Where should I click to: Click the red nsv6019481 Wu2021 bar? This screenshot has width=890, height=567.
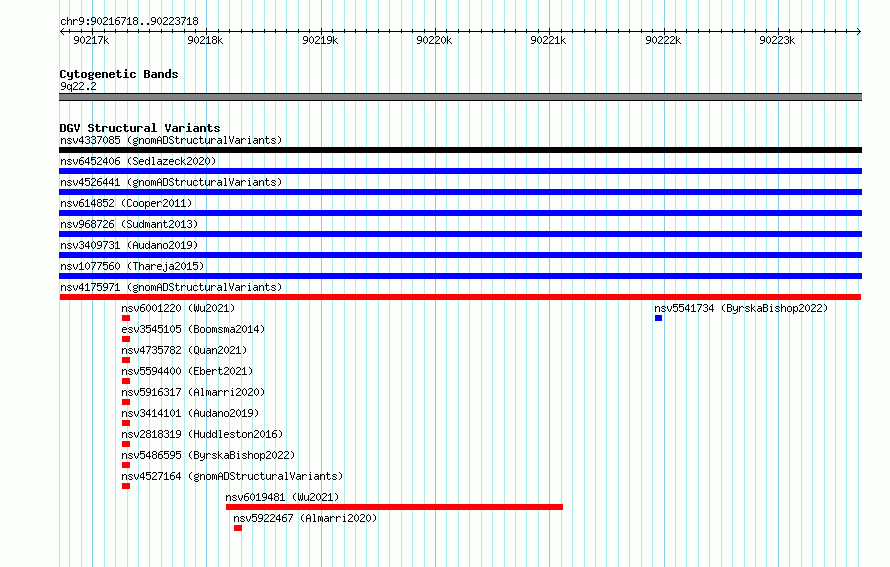pyautogui.click(x=394, y=507)
